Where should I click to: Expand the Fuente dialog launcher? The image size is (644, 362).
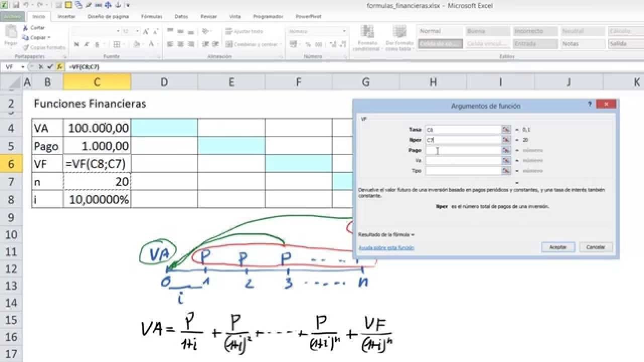pyautogui.click(x=159, y=57)
